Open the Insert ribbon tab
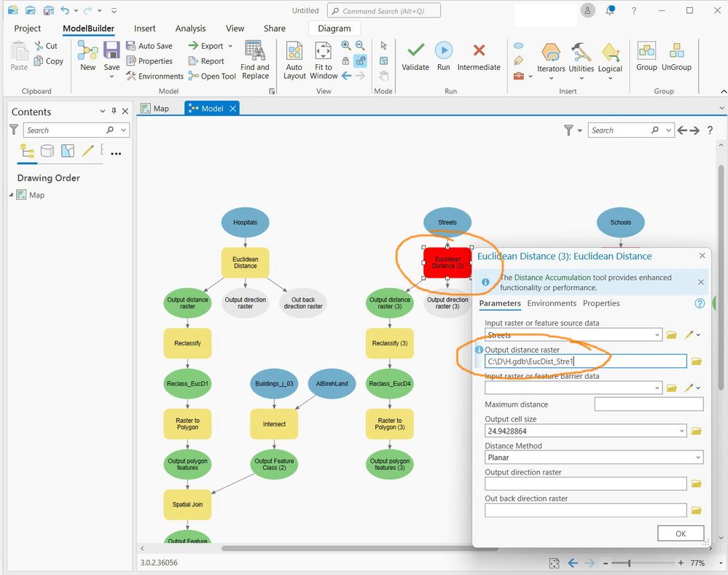This screenshot has width=728, height=575. pyautogui.click(x=144, y=28)
